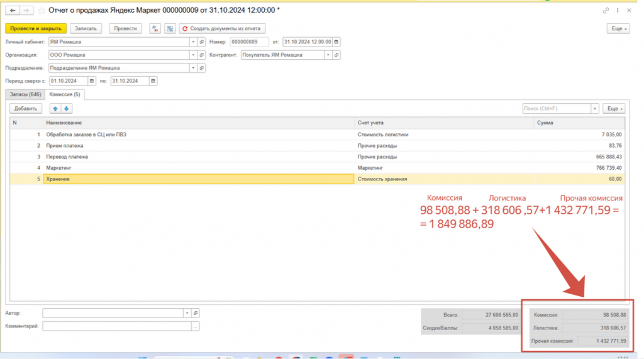This screenshot has height=359, width=644.
Task: Click Создать документы из отчета button
Action: (x=223, y=28)
